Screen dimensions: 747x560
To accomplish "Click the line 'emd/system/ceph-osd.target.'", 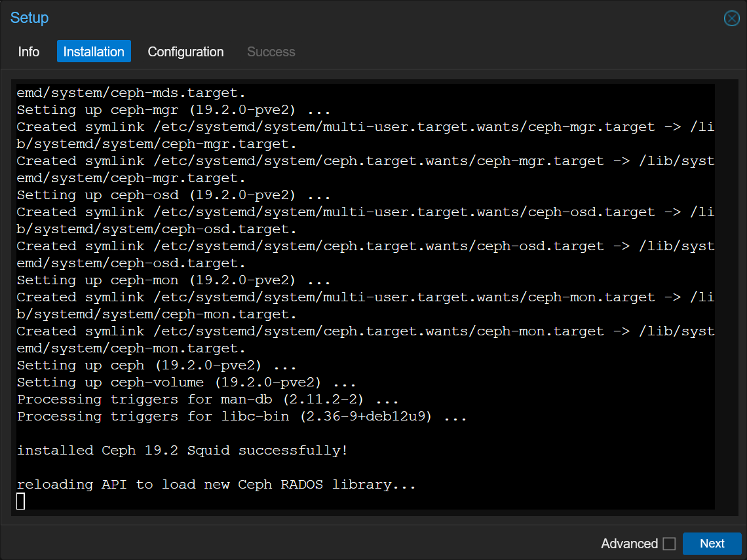I will pyautogui.click(x=131, y=263).
